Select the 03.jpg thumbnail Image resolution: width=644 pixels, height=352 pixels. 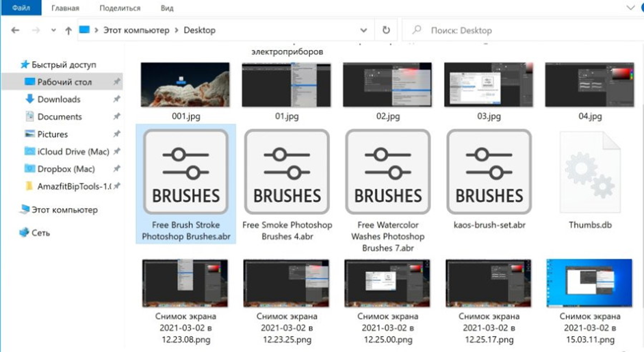pyautogui.click(x=489, y=85)
